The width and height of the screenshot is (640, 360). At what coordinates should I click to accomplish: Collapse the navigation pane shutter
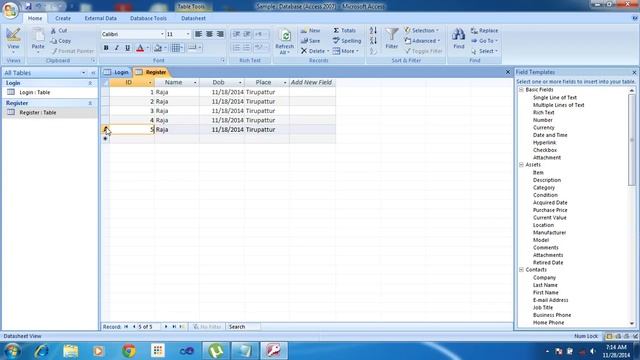click(93, 73)
